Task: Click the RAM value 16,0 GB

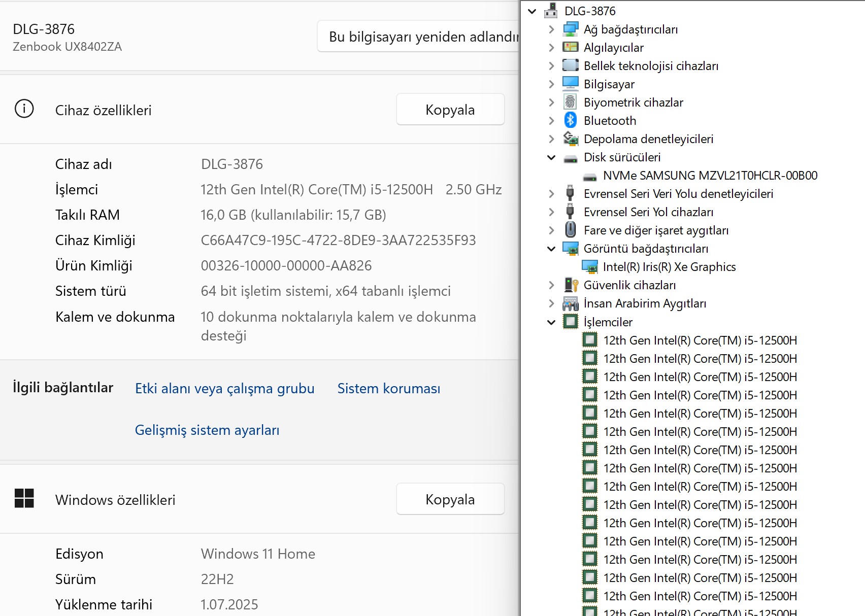Action: pos(293,215)
